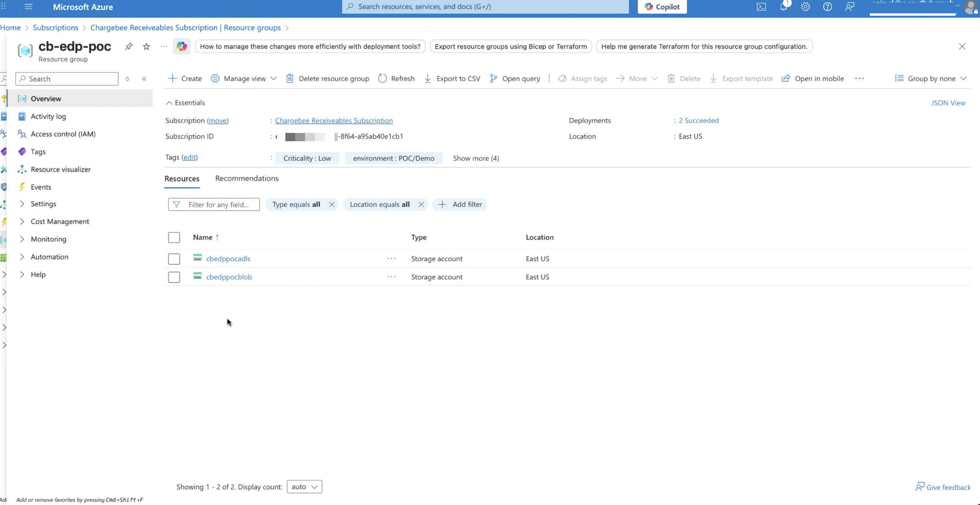Open the Display count auto dropdown
This screenshot has width=980, height=505.
[304, 487]
